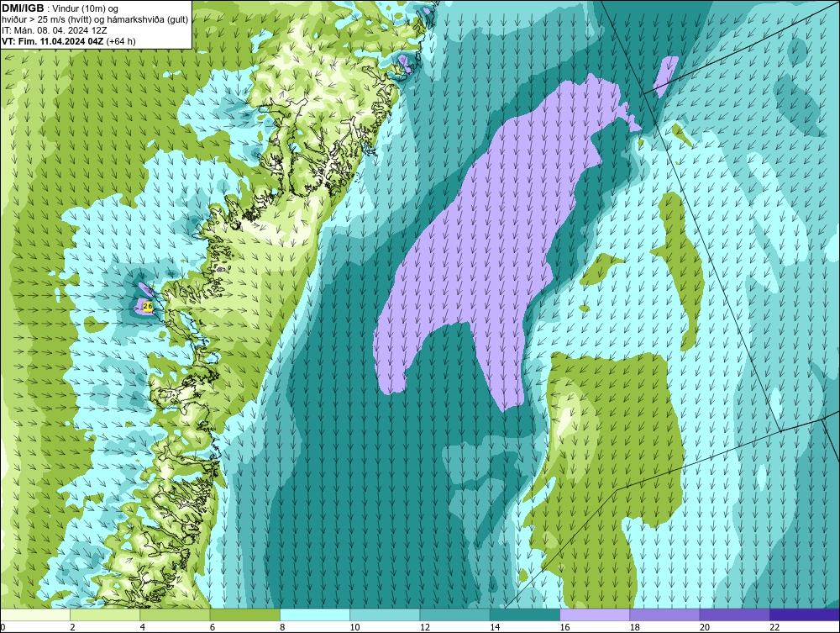Click the 'DMI/IGB' title text
840x633 pixels.
click(23, 8)
